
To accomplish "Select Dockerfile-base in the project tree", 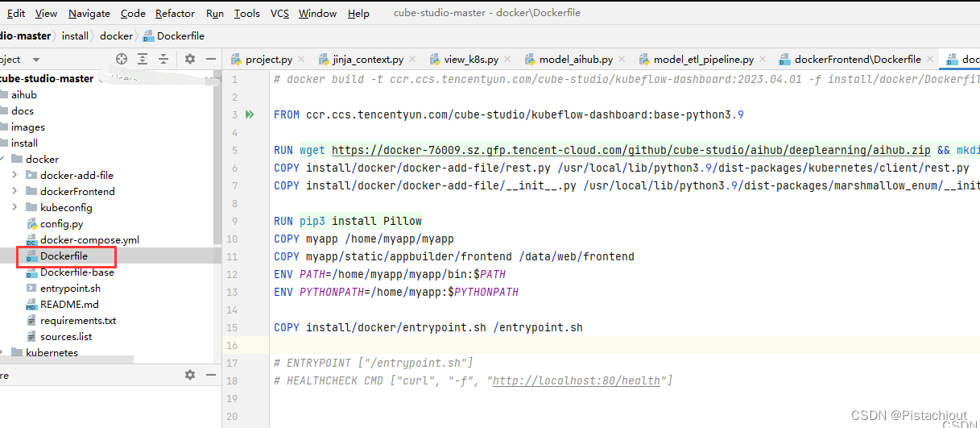I will (77, 272).
